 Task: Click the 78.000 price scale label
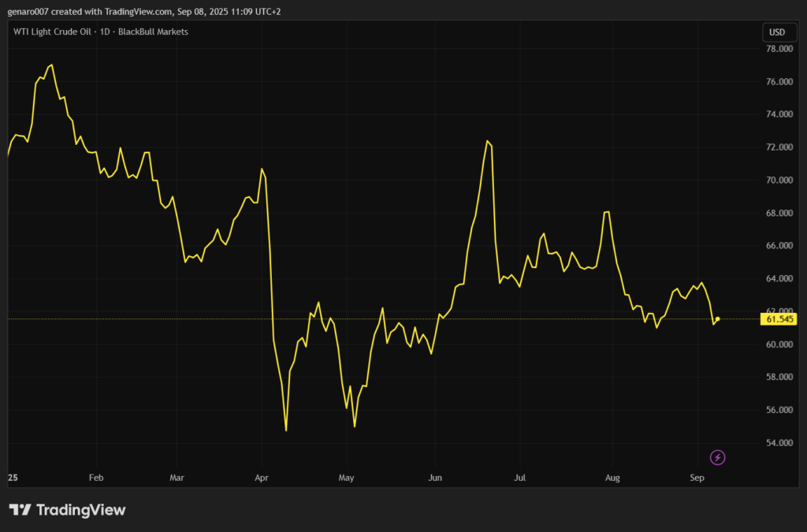pyautogui.click(x=779, y=49)
